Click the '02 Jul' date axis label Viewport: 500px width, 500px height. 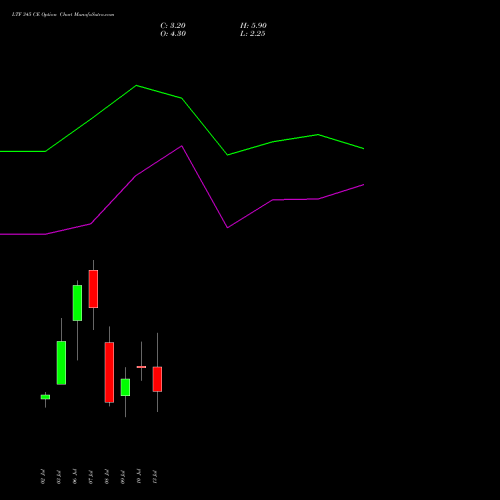coord(43,477)
